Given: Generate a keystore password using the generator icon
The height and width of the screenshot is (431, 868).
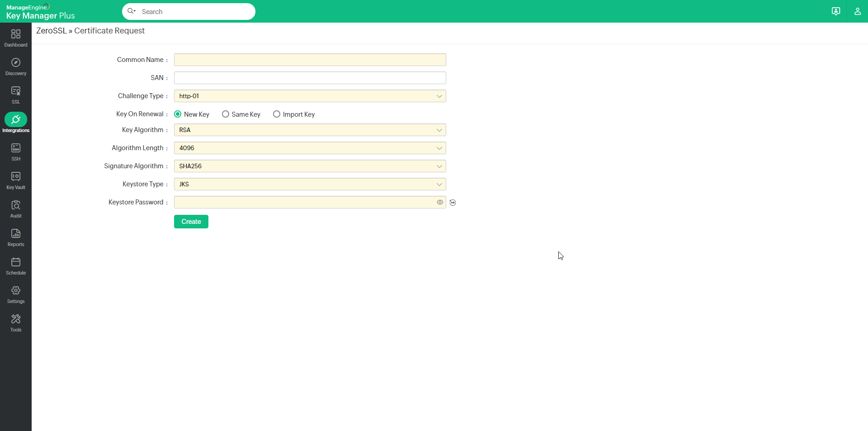Looking at the screenshot, I should pos(453,203).
